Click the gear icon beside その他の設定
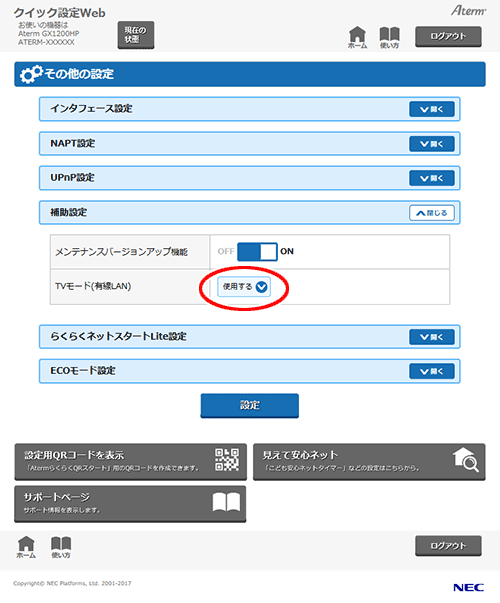 point(31,74)
